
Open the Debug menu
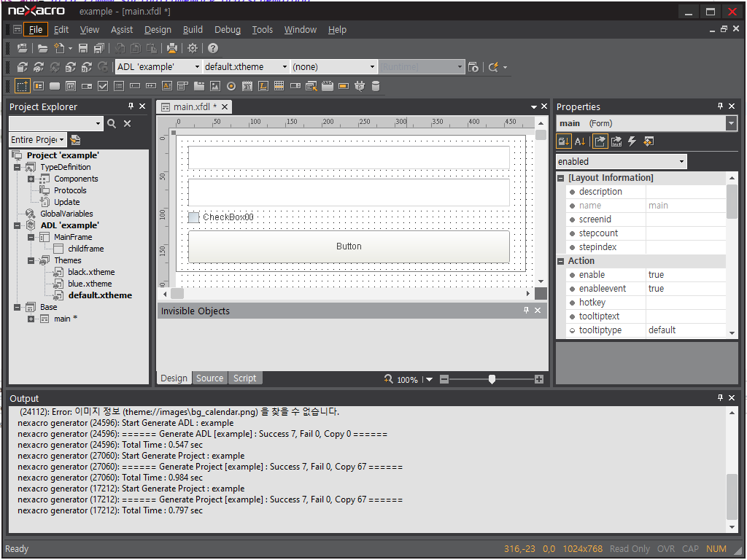tap(228, 29)
